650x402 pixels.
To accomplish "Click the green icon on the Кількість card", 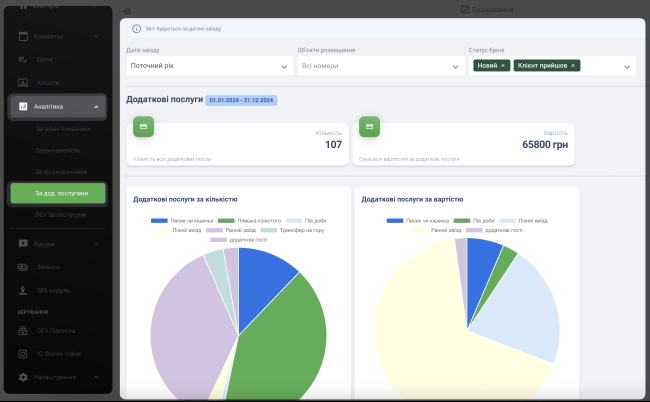I will 143,128.
